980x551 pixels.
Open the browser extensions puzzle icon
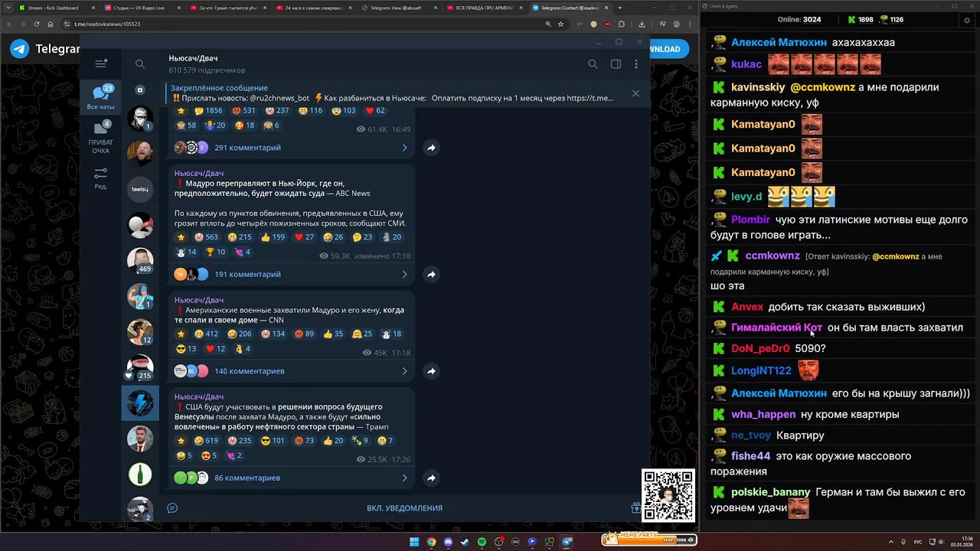[621, 24]
